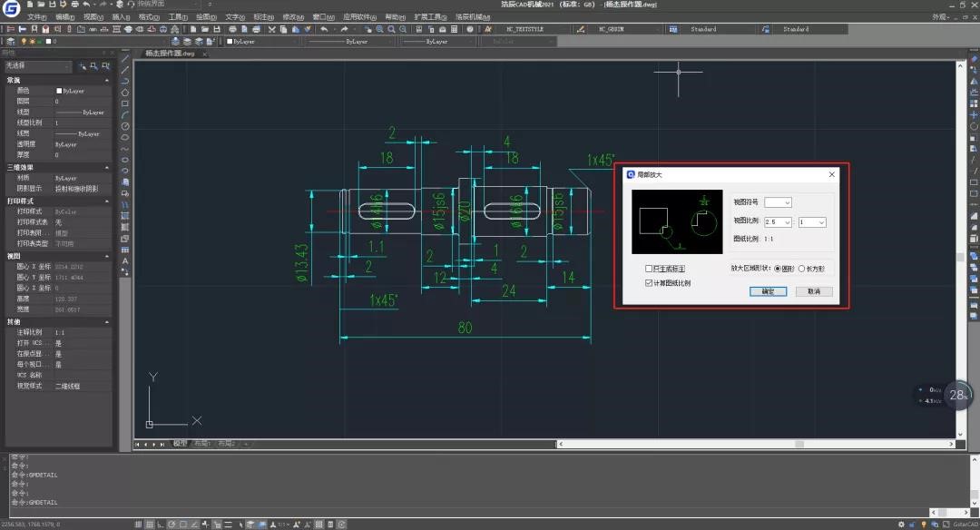980x530 pixels.
Task: Collapse the 三维效果 properties section
Action: pyautogui.click(x=107, y=167)
